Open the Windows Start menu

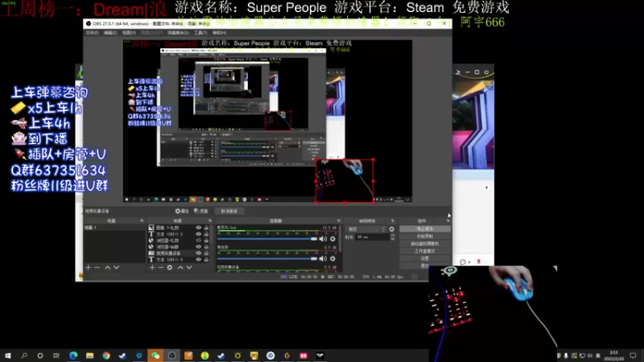click(x=8, y=356)
